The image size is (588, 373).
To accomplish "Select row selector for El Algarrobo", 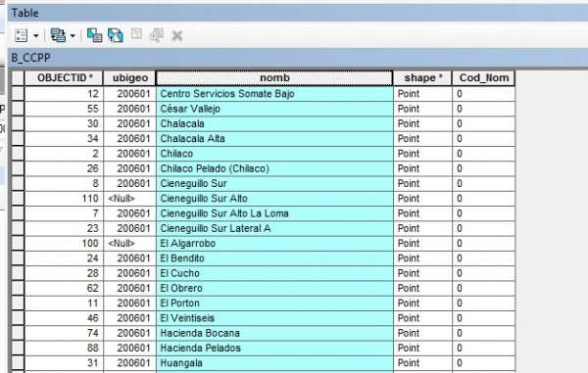I will click(18, 244).
